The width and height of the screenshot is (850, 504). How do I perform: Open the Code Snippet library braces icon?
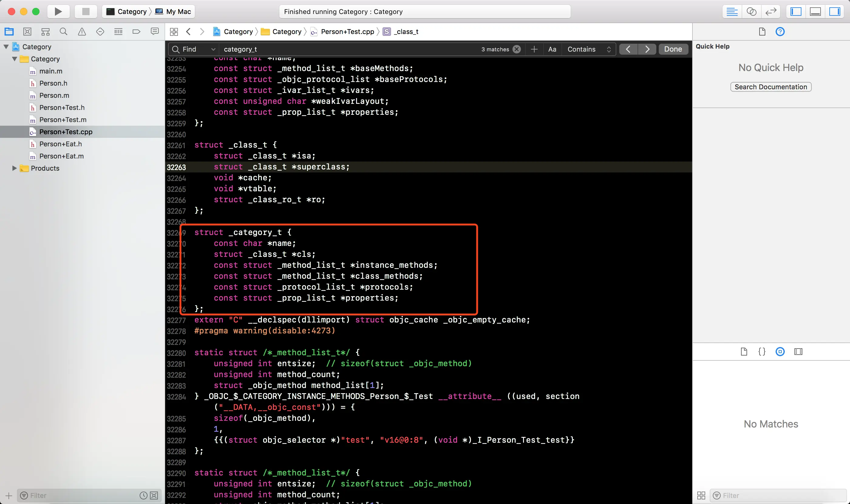tap(762, 352)
